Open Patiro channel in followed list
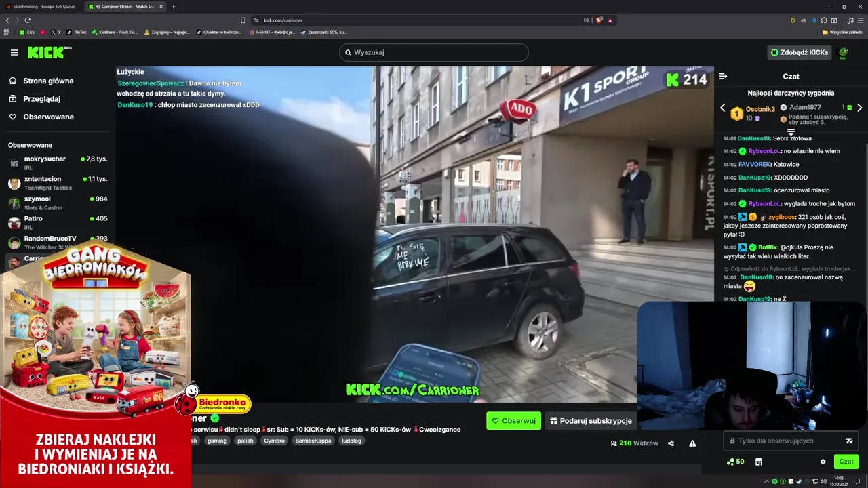Viewport: 868px width, 488px height. pyautogui.click(x=58, y=222)
